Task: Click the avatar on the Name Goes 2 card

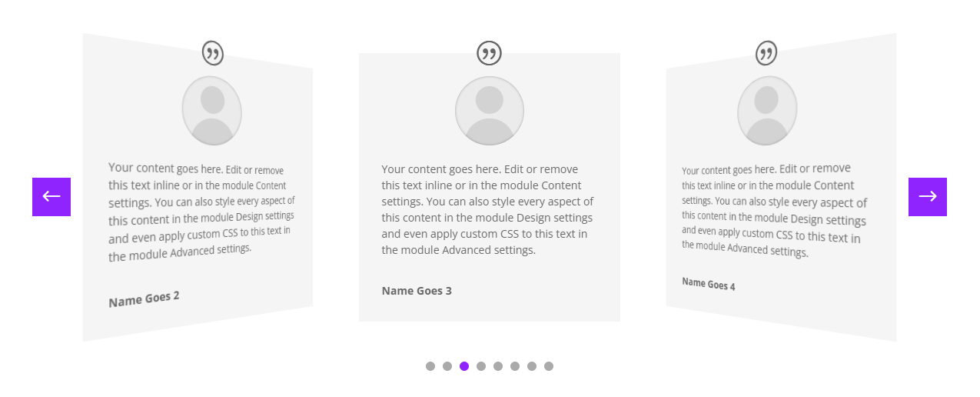Action: [x=212, y=111]
